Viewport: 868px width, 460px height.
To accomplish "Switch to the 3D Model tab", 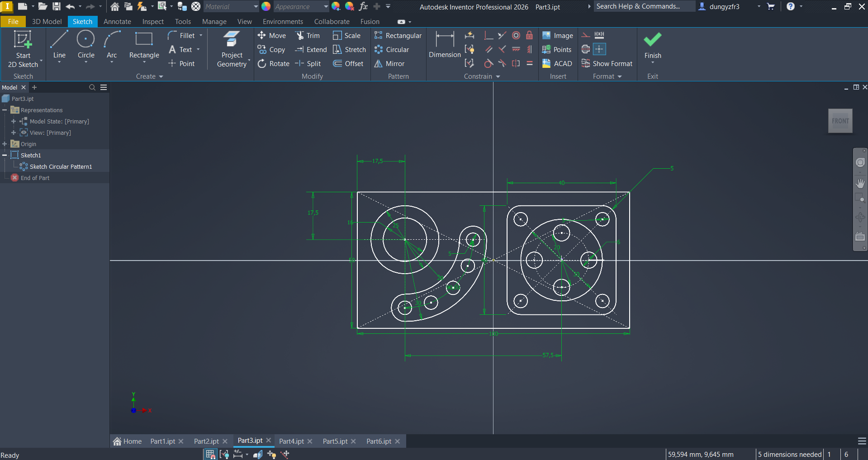I will coord(47,22).
